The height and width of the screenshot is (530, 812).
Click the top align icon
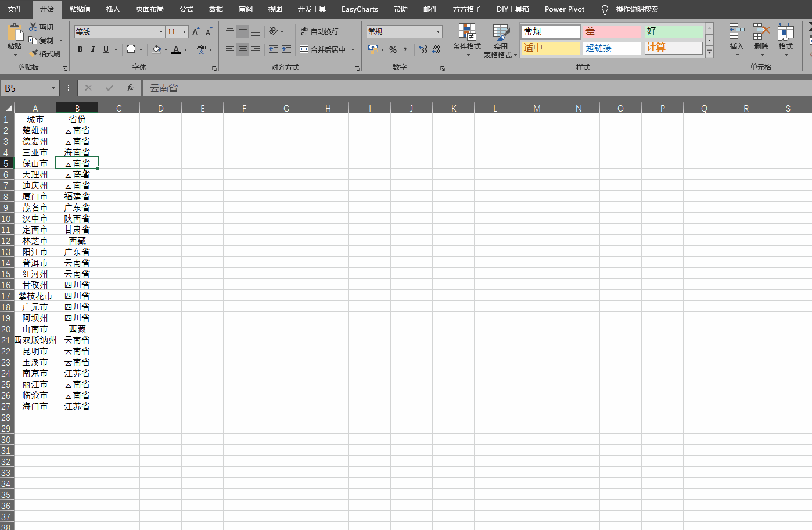coord(230,31)
